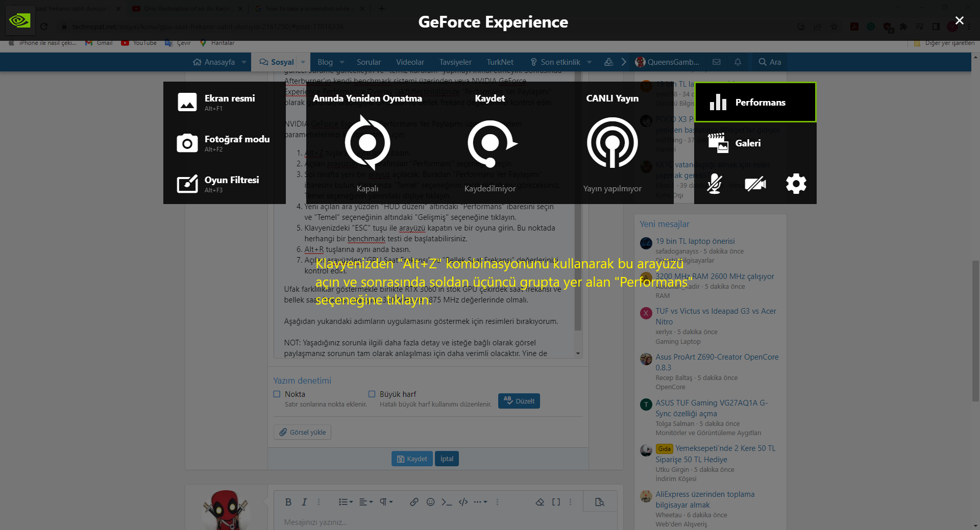This screenshot has height=530, width=980.
Task: Click the Chrome page scrollbar thumb
Action: pos(975,331)
